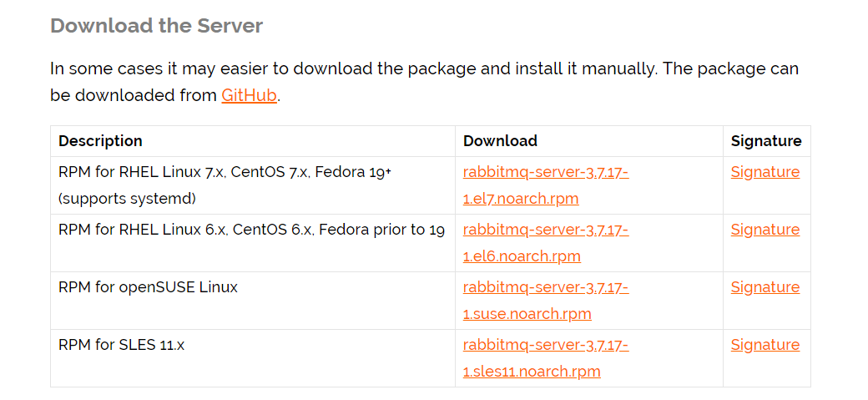This screenshot has width=868, height=400.
Task: Click the Signature column header
Action: click(765, 141)
